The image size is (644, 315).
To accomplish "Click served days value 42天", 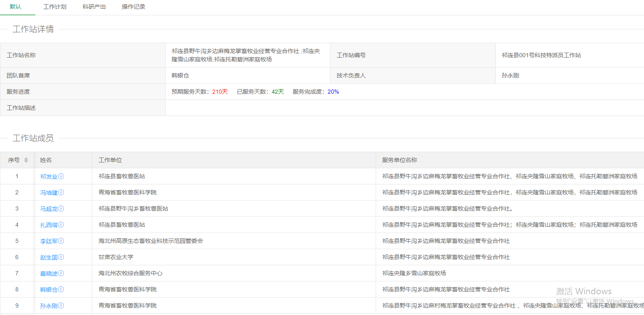I will [x=278, y=92].
